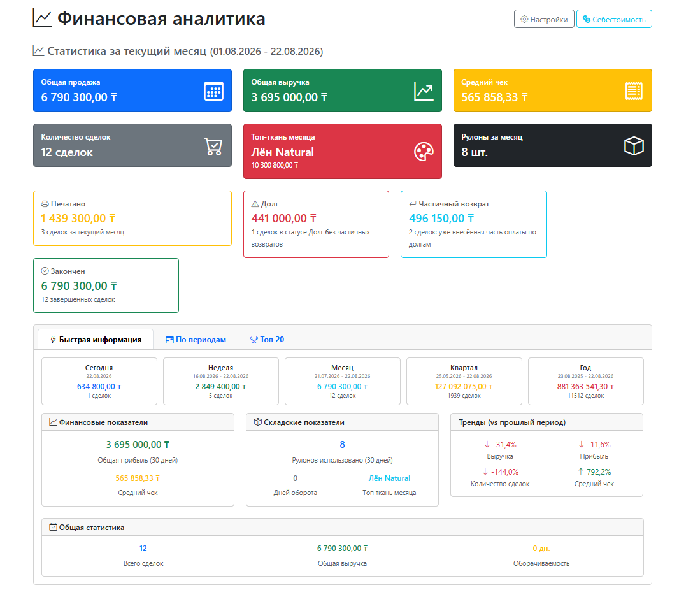The width and height of the screenshot is (700, 597).
Task: Click the Общая прибыль value 3 695 000,00
Action: 138,445
